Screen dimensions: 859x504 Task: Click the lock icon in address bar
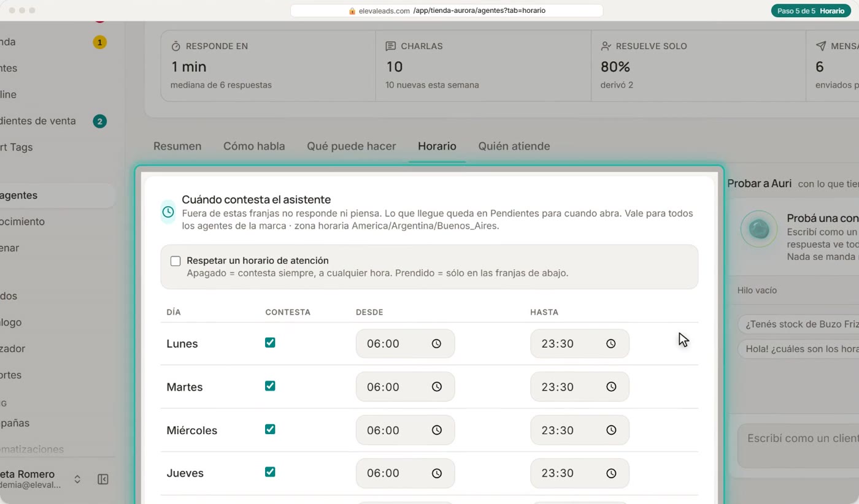coord(352,11)
